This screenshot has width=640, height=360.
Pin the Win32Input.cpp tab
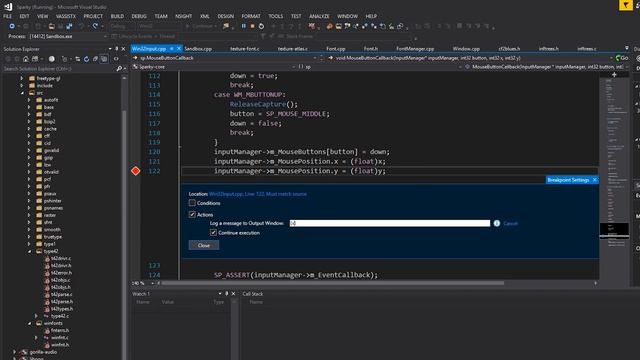171,49
